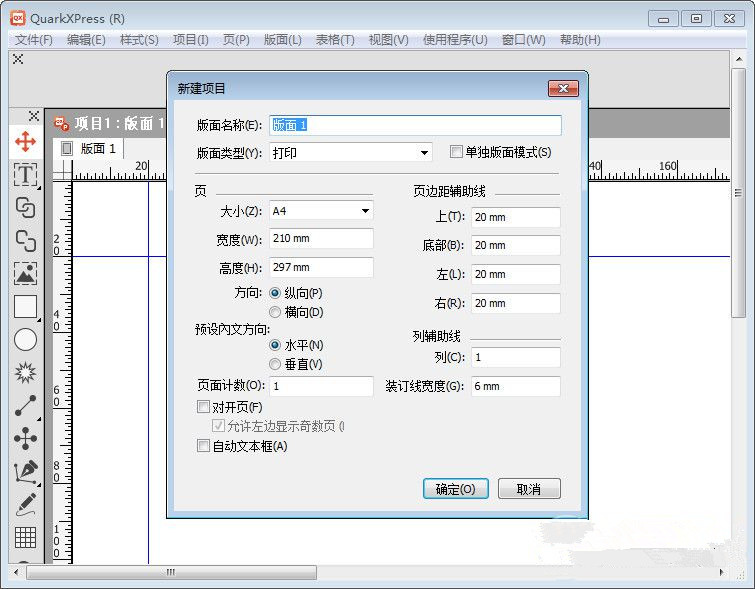755x589 pixels.
Task: Click the bottom margin 底部 field
Action: pyautogui.click(x=516, y=246)
